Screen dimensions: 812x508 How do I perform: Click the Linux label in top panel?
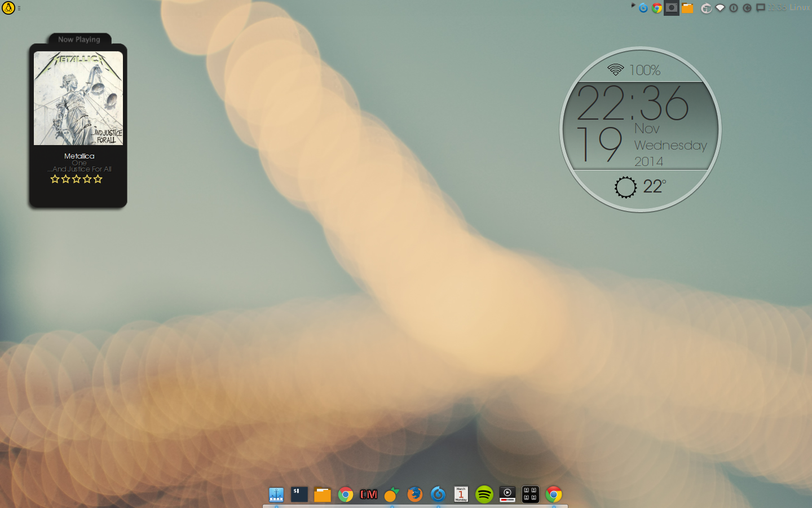click(800, 7)
